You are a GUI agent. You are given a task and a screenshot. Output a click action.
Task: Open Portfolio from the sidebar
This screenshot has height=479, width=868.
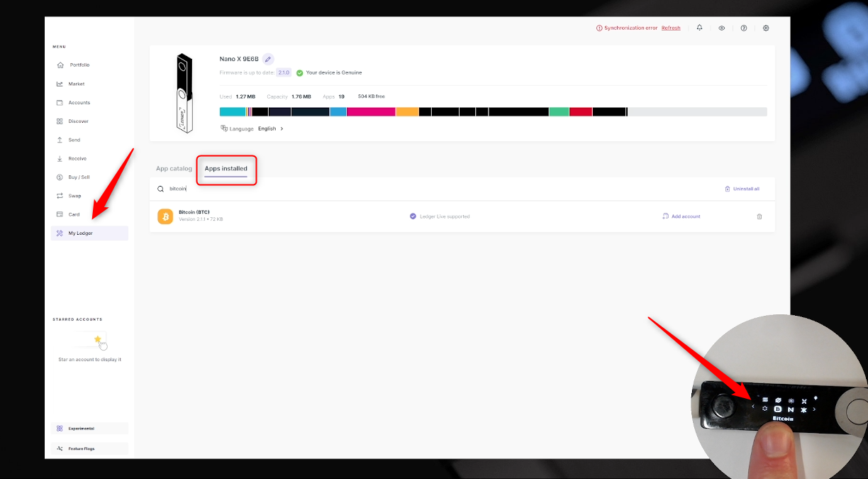pyautogui.click(x=79, y=65)
